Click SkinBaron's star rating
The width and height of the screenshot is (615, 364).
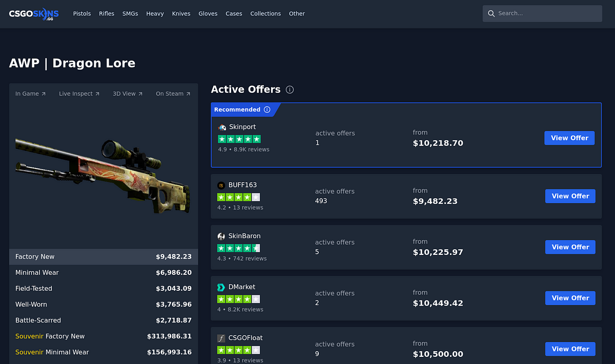[x=238, y=248]
